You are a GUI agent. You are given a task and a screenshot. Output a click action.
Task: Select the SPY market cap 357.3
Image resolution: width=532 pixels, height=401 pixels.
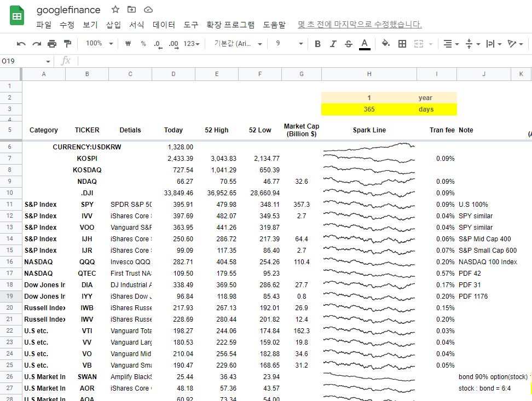point(301,205)
